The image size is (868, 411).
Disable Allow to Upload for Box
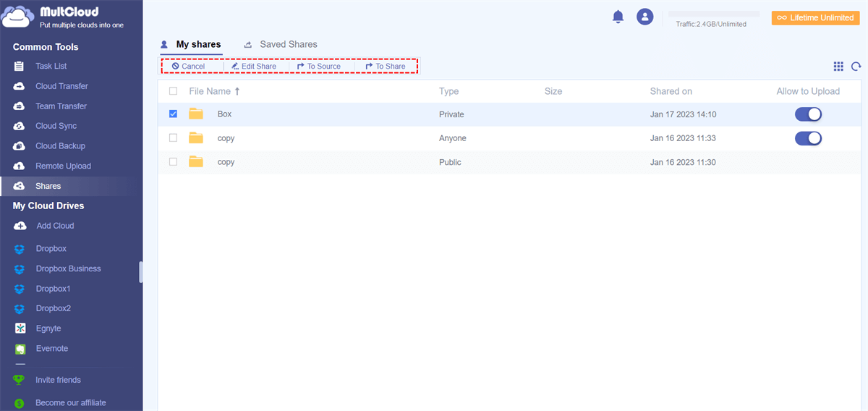(808, 114)
